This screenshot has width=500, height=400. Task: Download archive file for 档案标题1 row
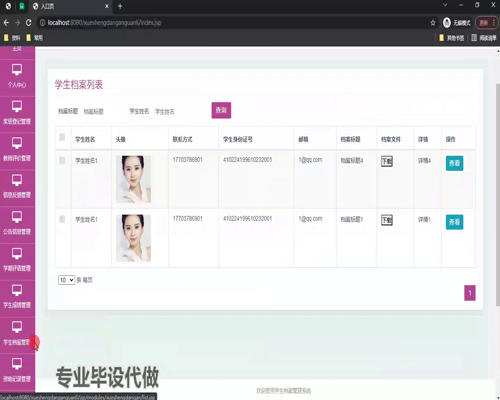[387, 220]
